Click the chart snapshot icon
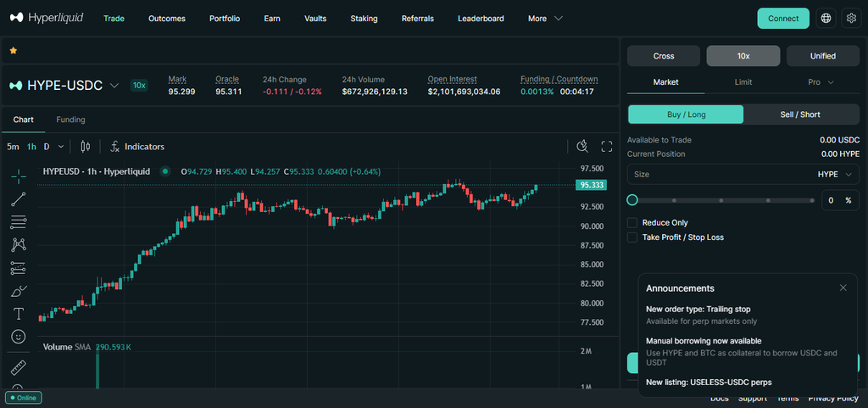 581,146
